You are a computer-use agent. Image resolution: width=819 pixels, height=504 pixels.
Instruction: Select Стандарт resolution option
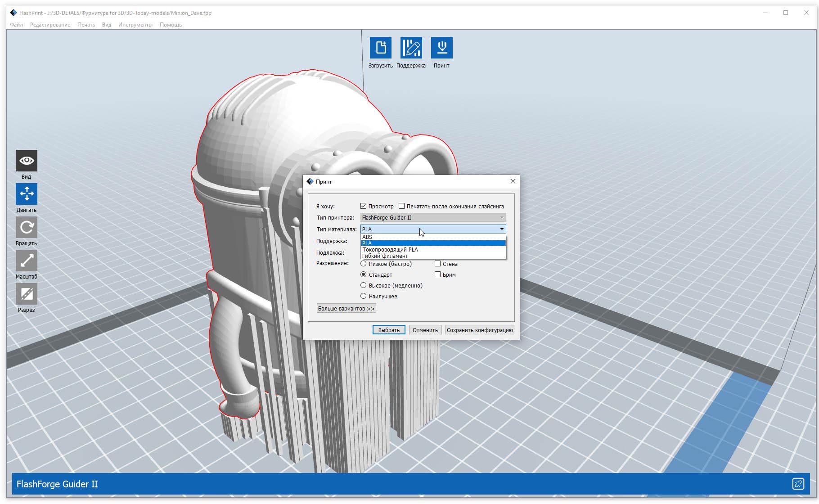tap(364, 274)
